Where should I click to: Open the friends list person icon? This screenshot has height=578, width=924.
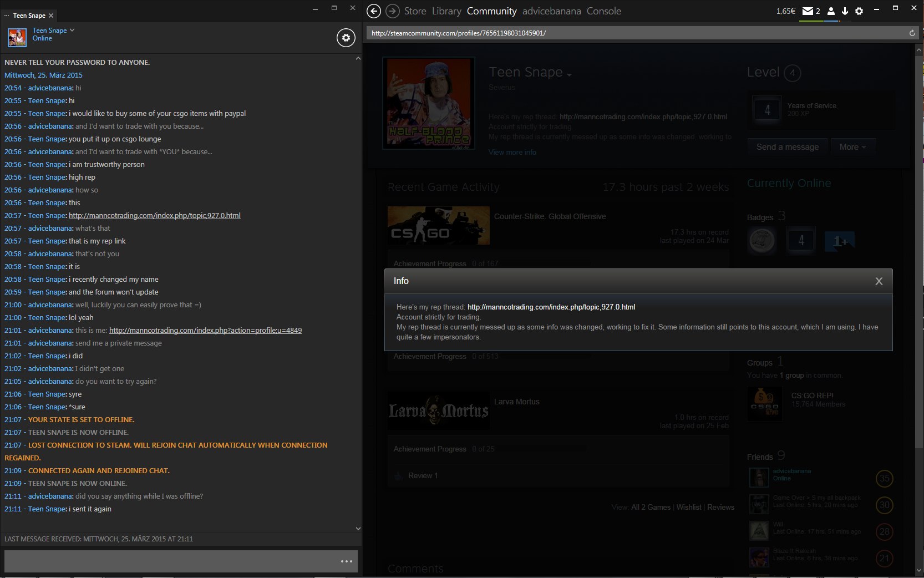[x=831, y=11]
